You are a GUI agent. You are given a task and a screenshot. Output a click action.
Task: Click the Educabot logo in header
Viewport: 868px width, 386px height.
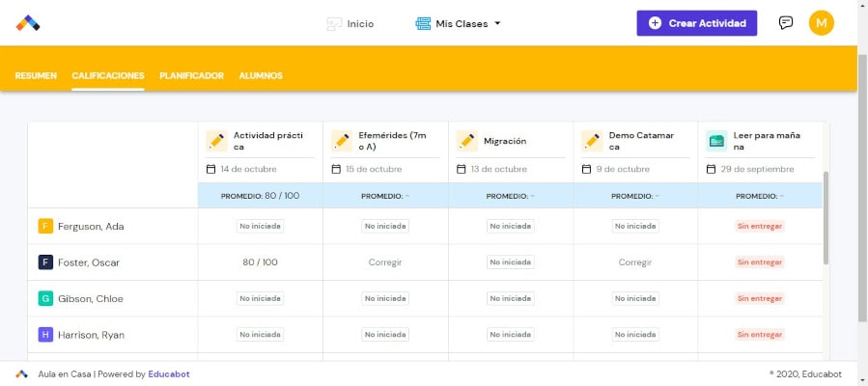click(28, 23)
